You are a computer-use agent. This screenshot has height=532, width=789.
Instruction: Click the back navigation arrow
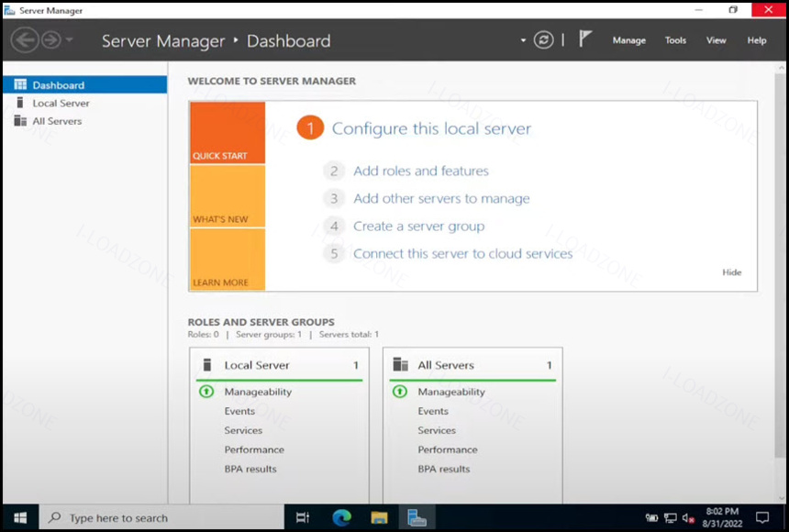click(x=25, y=39)
